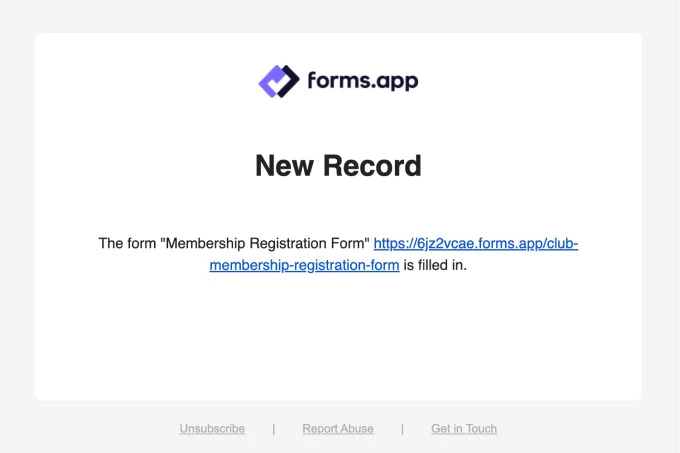Click the "Touch" word in footer link
The height and width of the screenshot is (453, 680).
(480, 429)
